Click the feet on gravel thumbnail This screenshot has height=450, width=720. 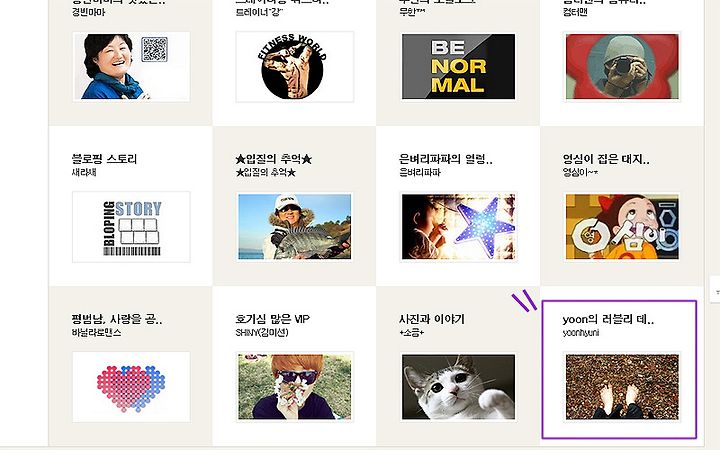(x=622, y=387)
